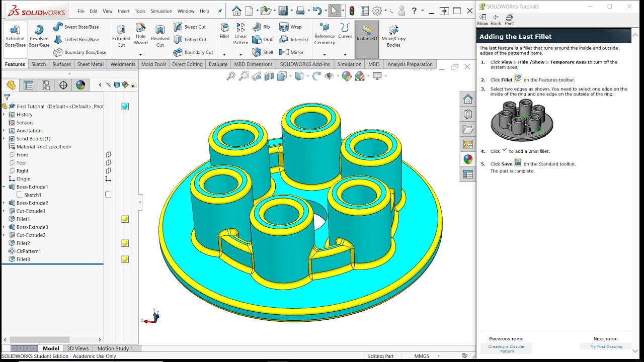
Task: Select the Draft feature
Action: [263, 39]
